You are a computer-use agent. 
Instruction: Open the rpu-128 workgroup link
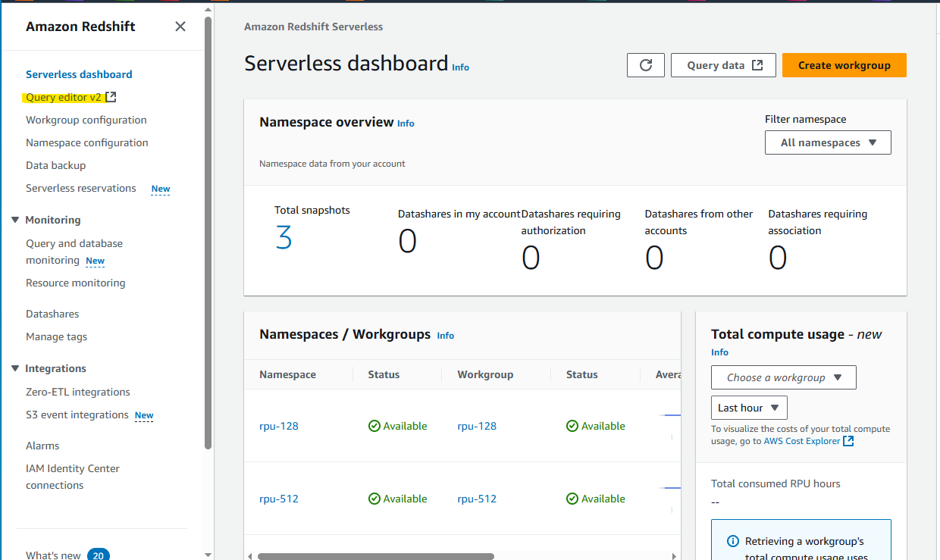click(477, 426)
